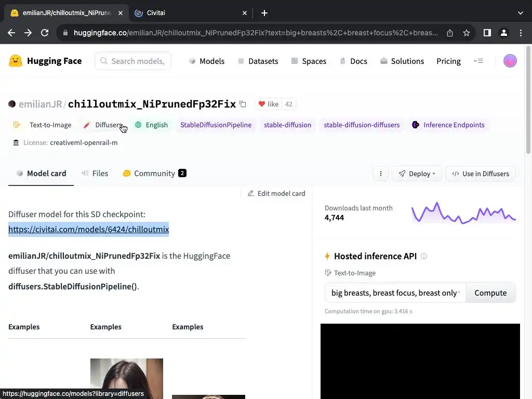Open the Spaces page
532x399 pixels.
(309, 61)
